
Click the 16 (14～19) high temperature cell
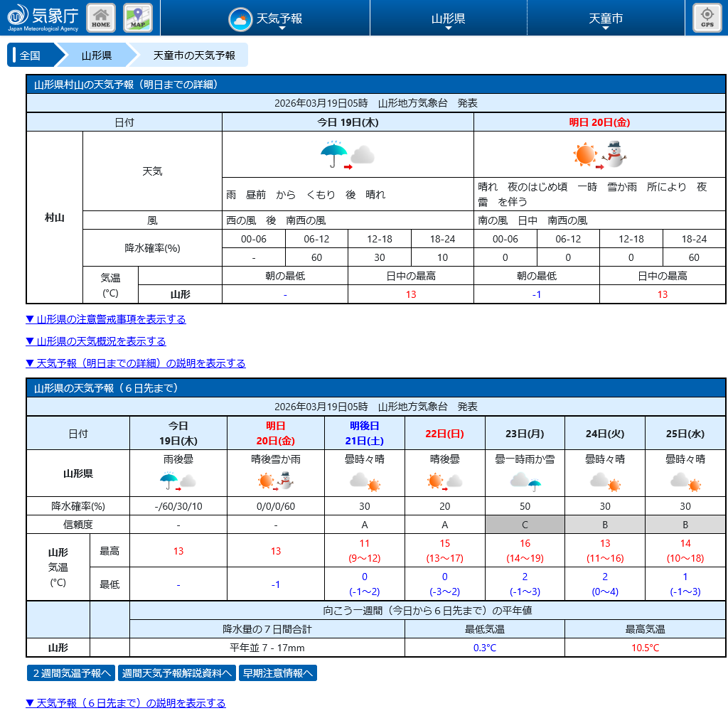[x=525, y=551]
